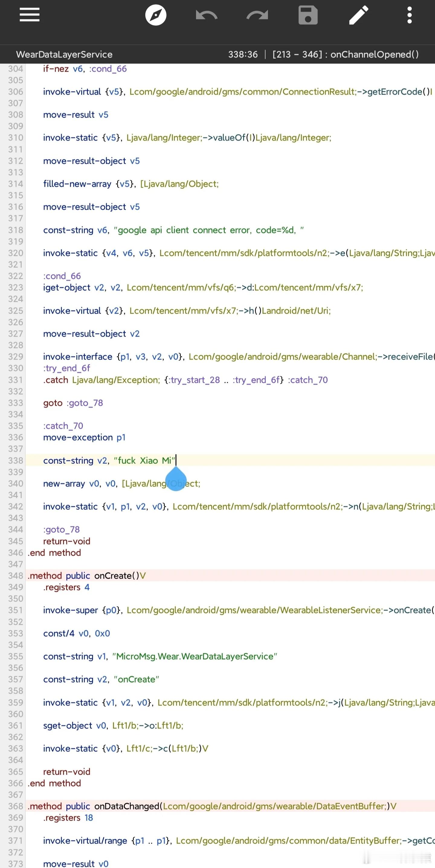
Task: Undo the last edit
Action: [207, 15]
